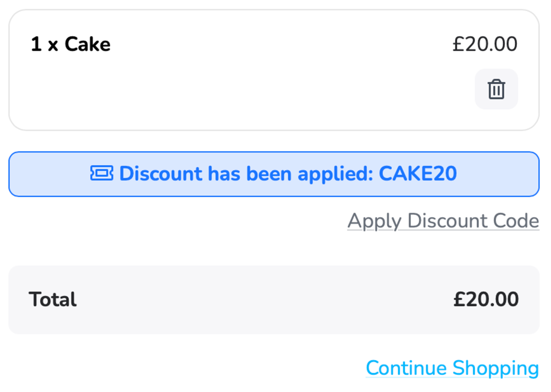Image resolution: width=551 pixels, height=392 pixels.
Task: Select the underlined Apply Discount Code text
Action: click(443, 220)
